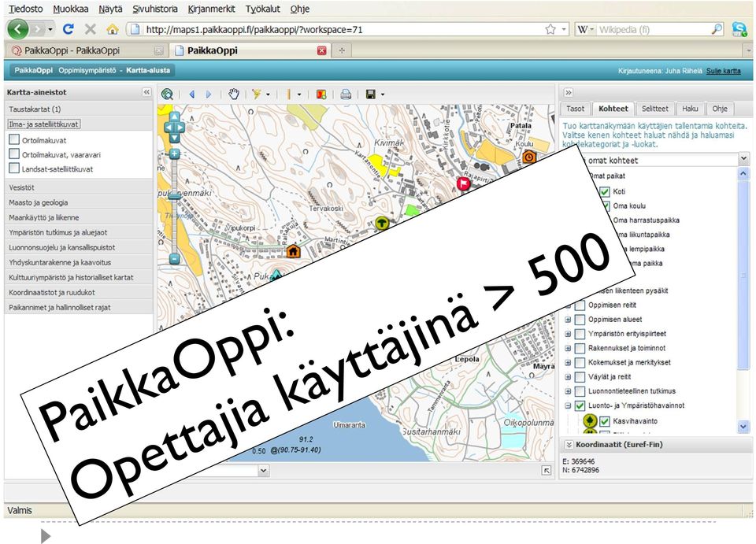Enable Ortoilmakuvat, vääräväri checkbox
This screenshot has width=756, height=544.
[x=14, y=154]
